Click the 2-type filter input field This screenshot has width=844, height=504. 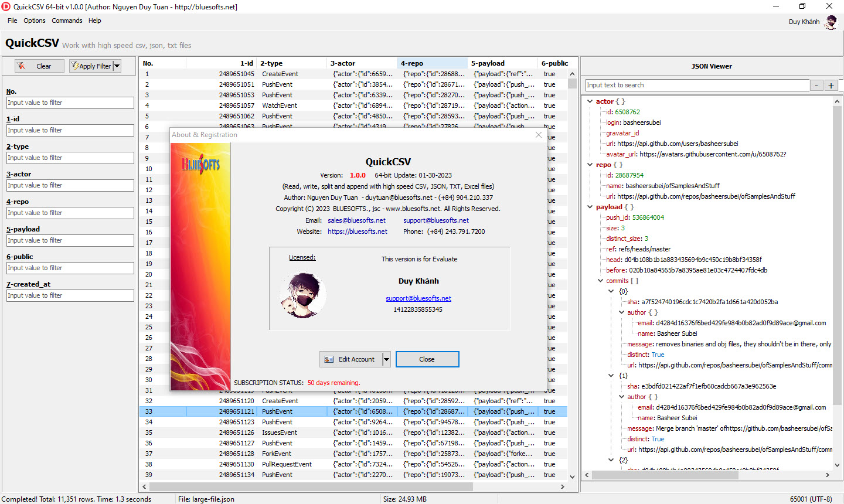pyautogui.click(x=70, y=158)
